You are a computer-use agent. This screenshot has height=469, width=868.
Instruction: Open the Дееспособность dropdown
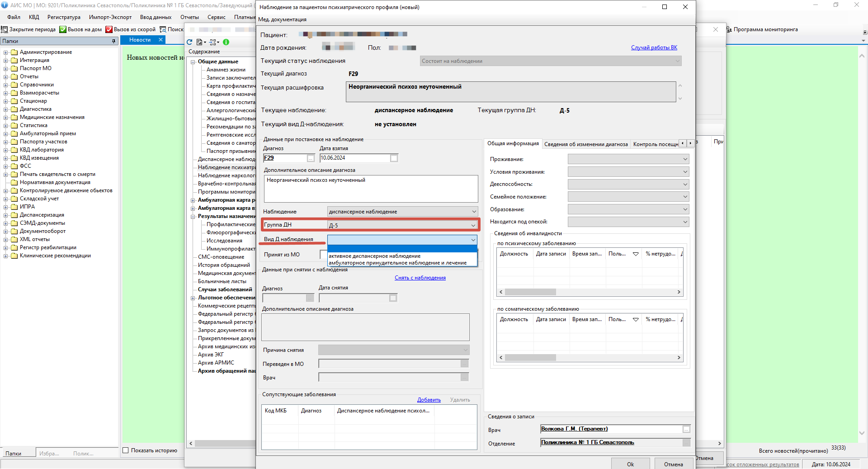[x=685, y=184]
